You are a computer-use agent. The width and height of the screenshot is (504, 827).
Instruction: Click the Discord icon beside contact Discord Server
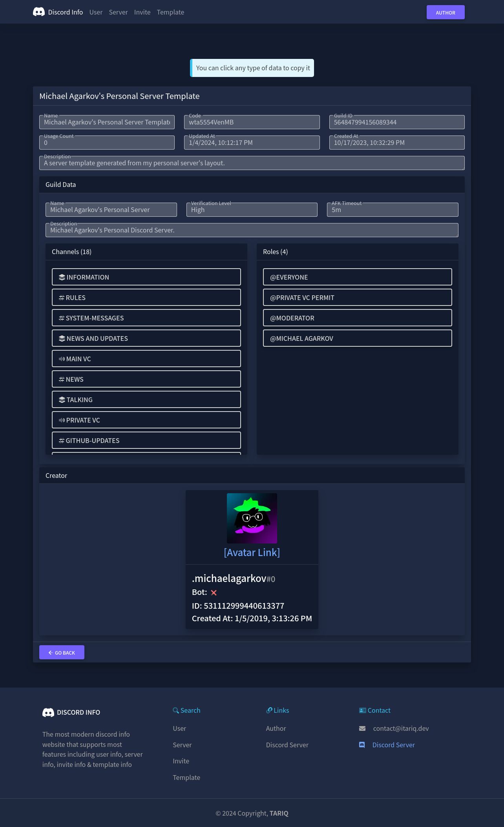pos(362,745)
